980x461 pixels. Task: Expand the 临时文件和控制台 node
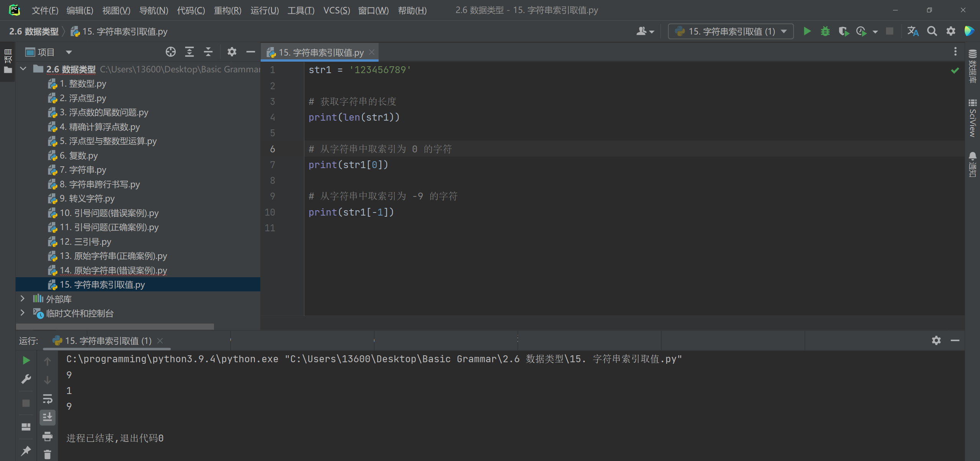(23, 313)
